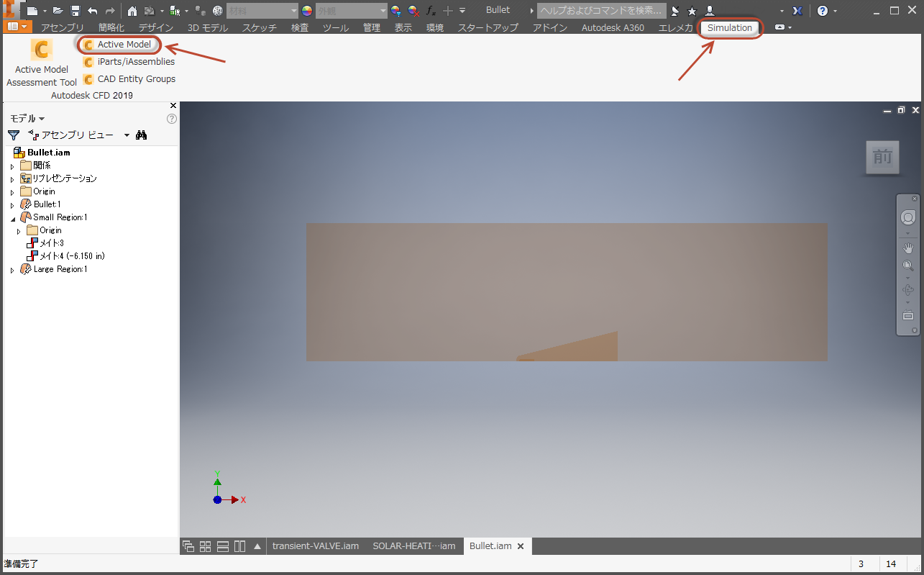Close the Bullet.iam document tab
Screen dimensions: 924x575
[520, 546]
